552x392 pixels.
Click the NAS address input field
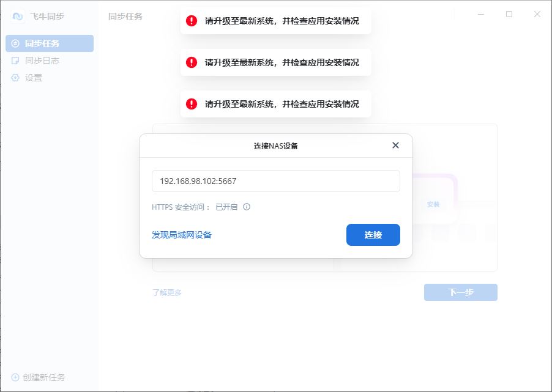click(275, 181)
